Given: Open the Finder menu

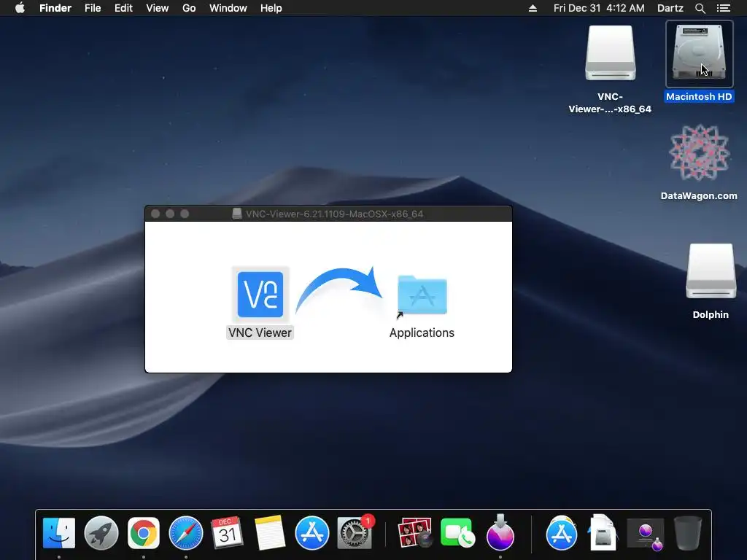Looking at the screenshot, I should tap(55, 8).
